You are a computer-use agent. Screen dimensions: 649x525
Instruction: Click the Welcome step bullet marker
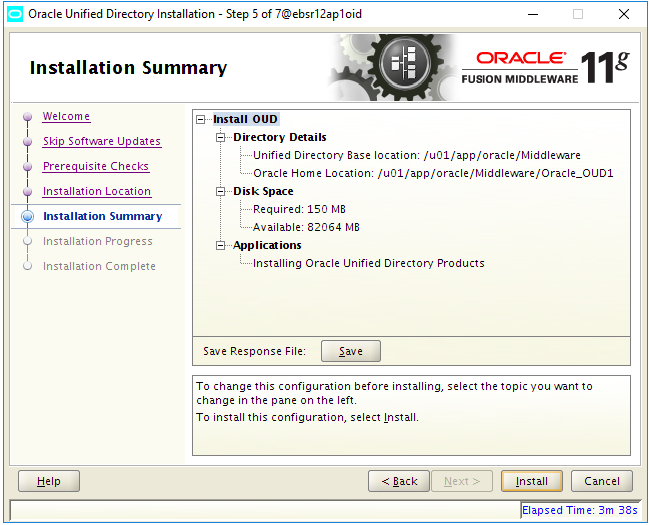coord(28,117)
